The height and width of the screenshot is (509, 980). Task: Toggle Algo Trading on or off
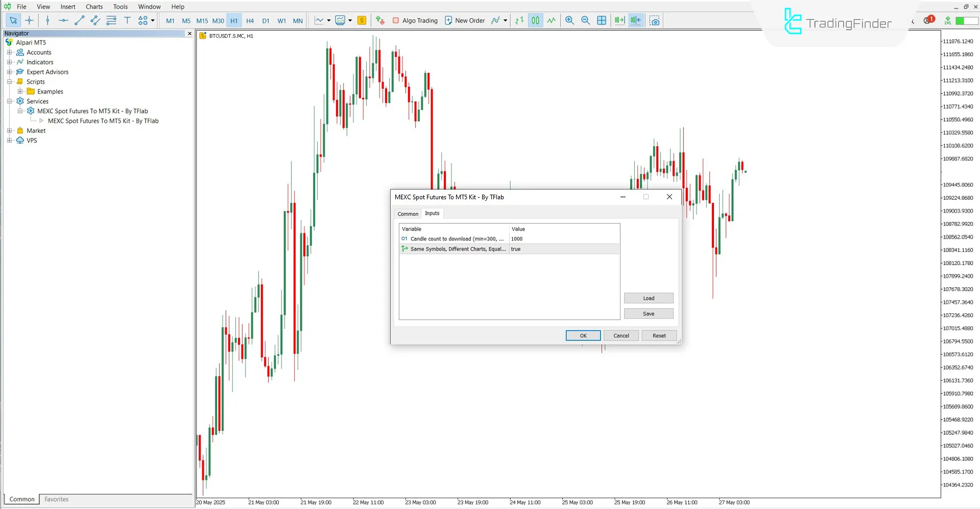pyautogui.click(x=415, y=20)
